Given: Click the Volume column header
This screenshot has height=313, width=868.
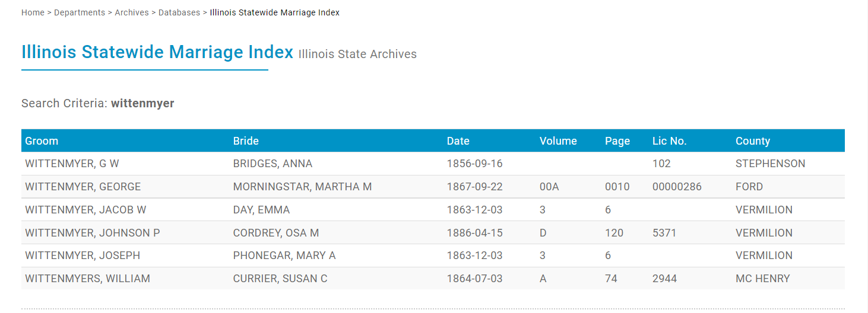Looking at the screenshot, I should coord(558,141).
